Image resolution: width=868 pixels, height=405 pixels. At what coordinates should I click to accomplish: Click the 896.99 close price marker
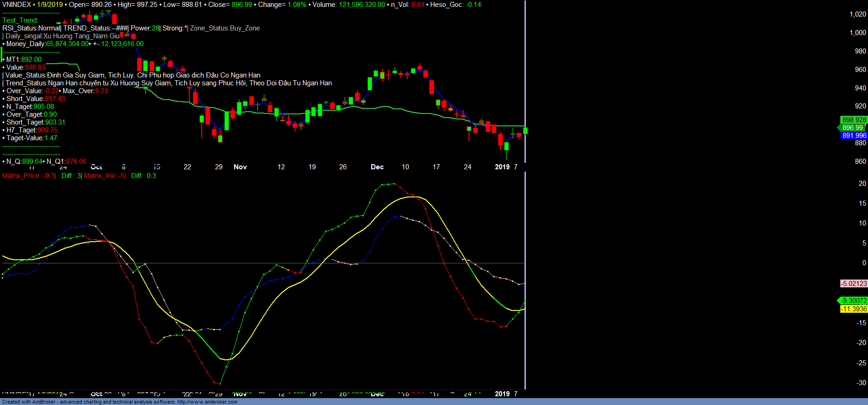tap(852, 128)
